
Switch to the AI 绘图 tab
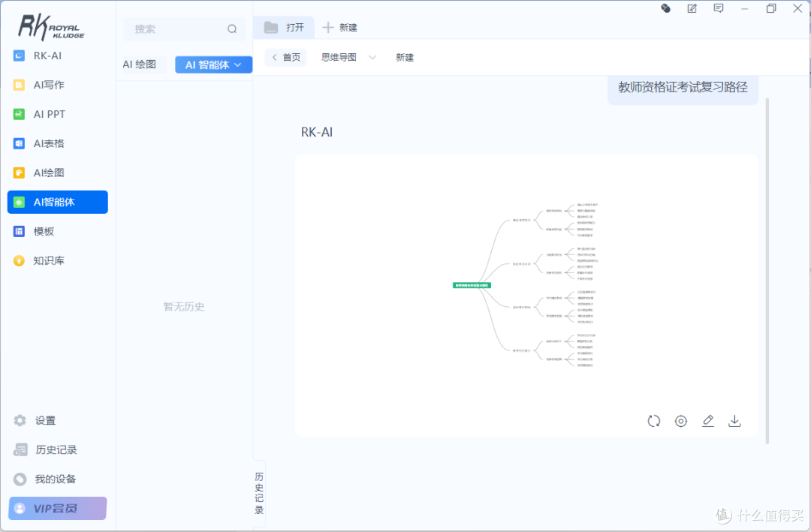click(140, 65)
